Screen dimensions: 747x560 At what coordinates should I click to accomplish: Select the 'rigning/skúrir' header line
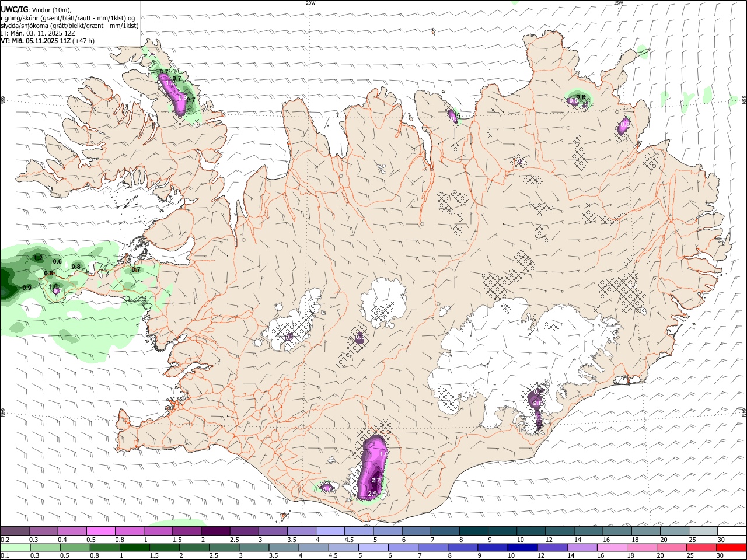pos(68,18)
